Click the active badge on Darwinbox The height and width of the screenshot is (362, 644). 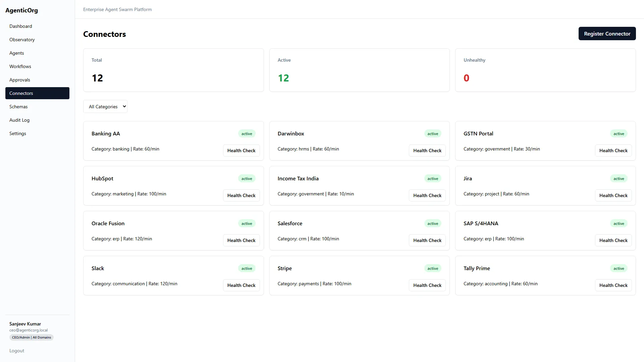433,134
